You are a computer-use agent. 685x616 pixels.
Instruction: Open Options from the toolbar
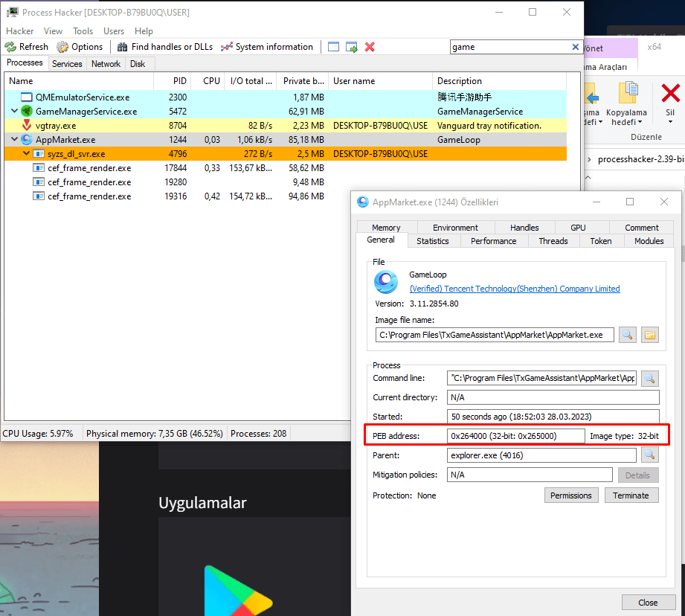(80, 47)
